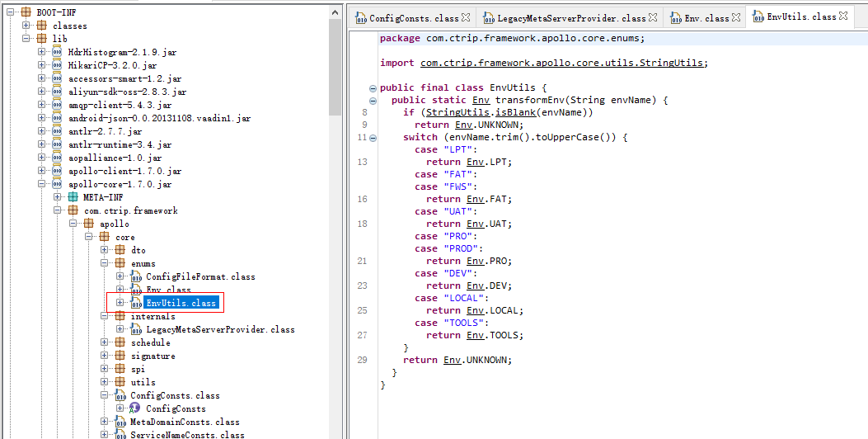868x439 pixels.
Task: Fold the switch block at line 11
Action: [x=373, y=138]
